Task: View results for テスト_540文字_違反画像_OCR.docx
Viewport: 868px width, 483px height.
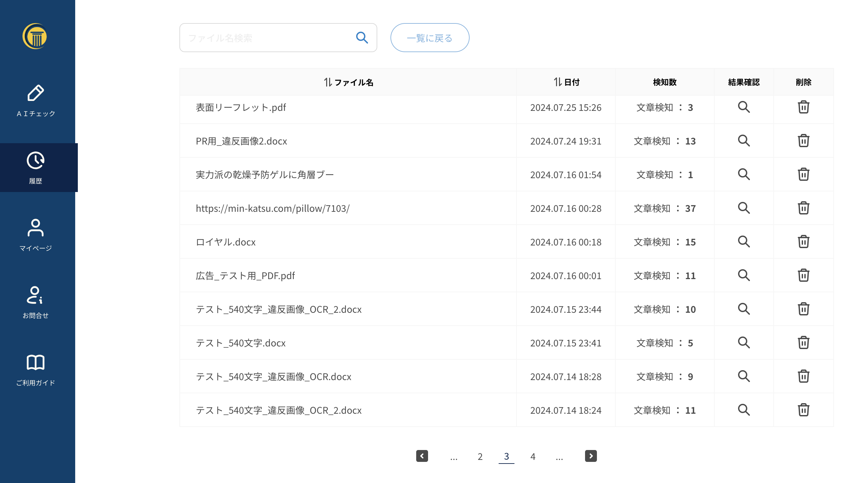Action: coord(744,376)
